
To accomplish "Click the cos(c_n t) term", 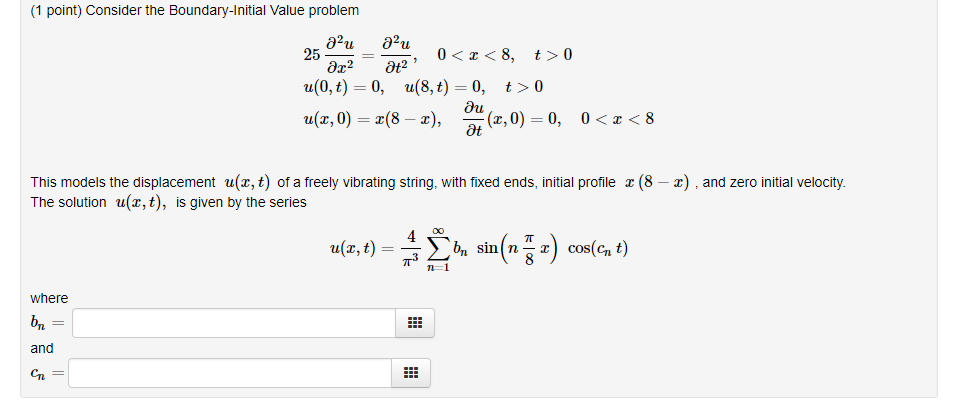I will coord(598,248).
